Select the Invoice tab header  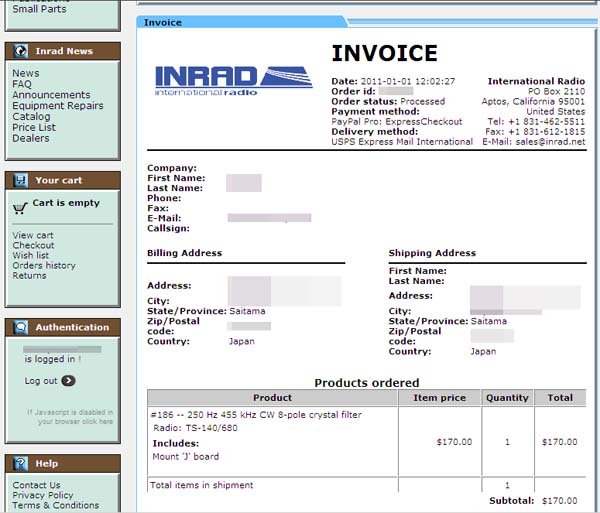click(x=242, y=22)
